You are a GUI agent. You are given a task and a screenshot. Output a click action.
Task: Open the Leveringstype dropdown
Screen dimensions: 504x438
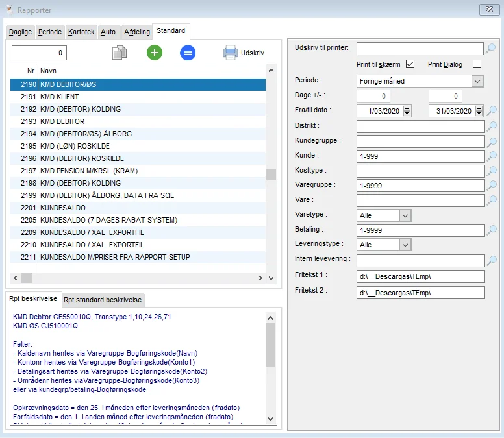(x=405, y=245)
